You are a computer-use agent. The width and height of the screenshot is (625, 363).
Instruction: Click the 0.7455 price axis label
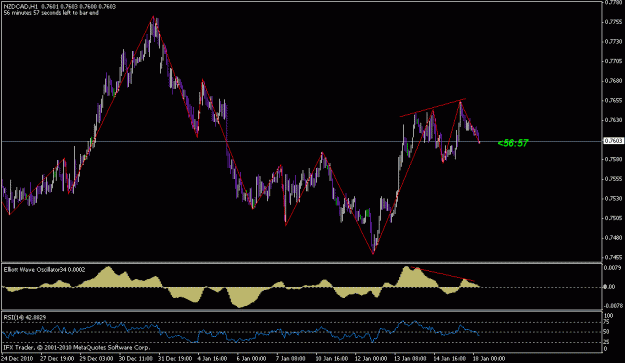pos(614,257)
